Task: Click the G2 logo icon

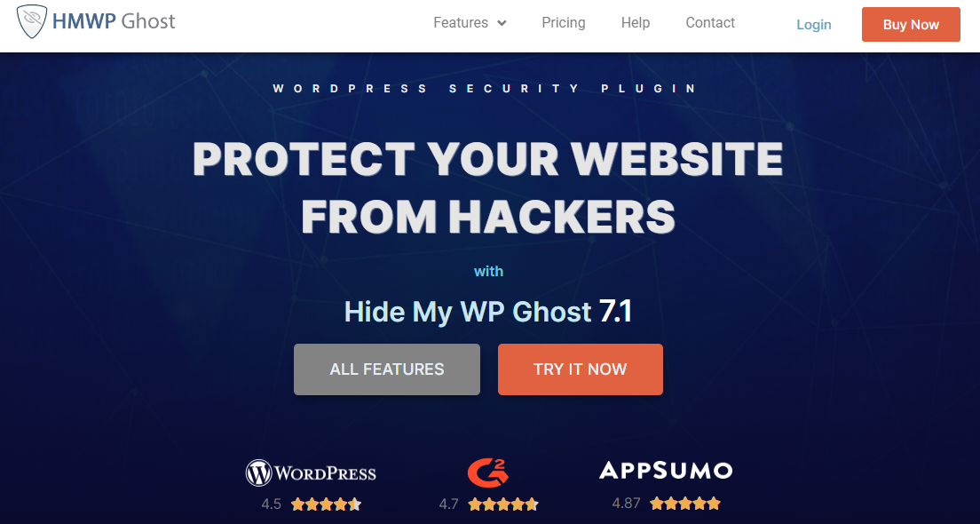Action: point(488,472)
